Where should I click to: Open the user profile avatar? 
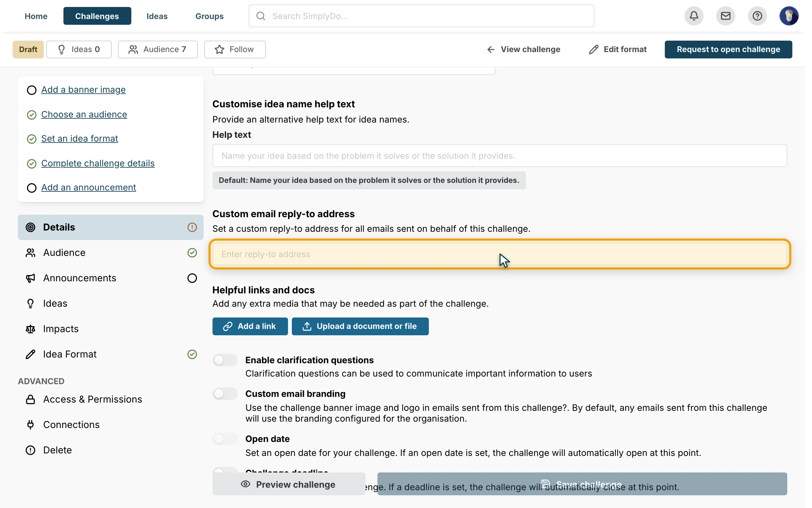(x=789, y=16)
